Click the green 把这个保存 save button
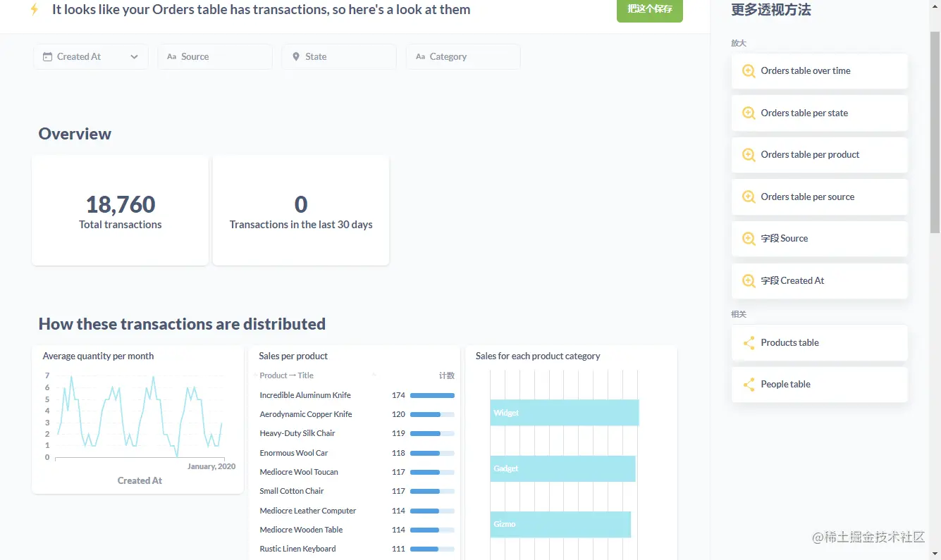941x560 pixels. pyautogui.click(x=650, y=9)
